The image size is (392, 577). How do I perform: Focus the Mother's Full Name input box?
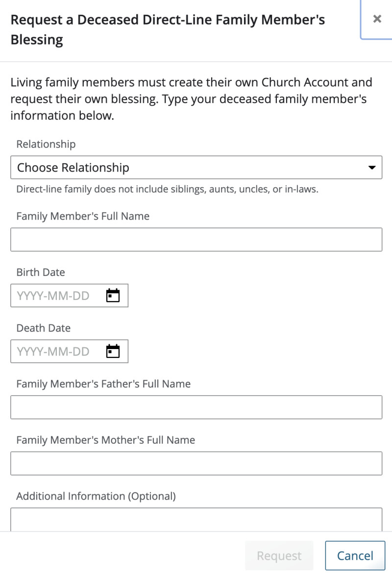[196, 463]
